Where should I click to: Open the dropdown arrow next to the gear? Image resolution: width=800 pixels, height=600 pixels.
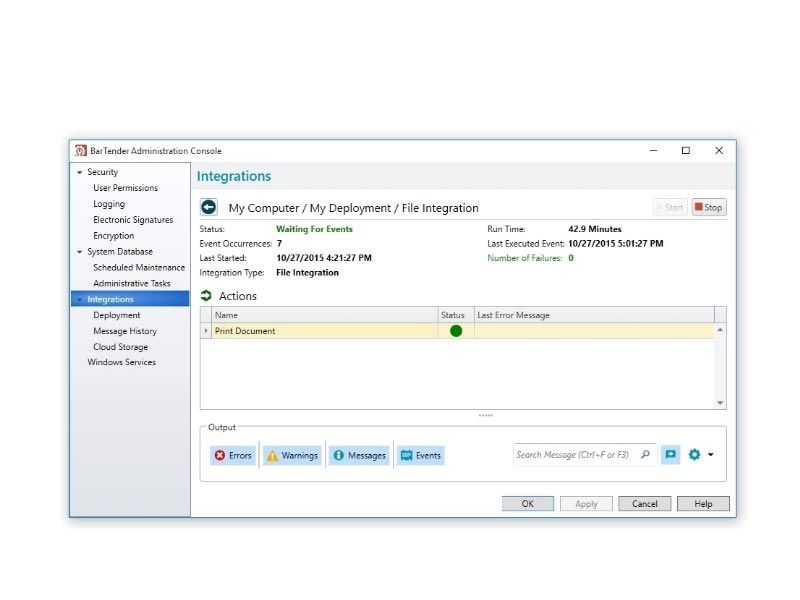(x=711, y=455)
